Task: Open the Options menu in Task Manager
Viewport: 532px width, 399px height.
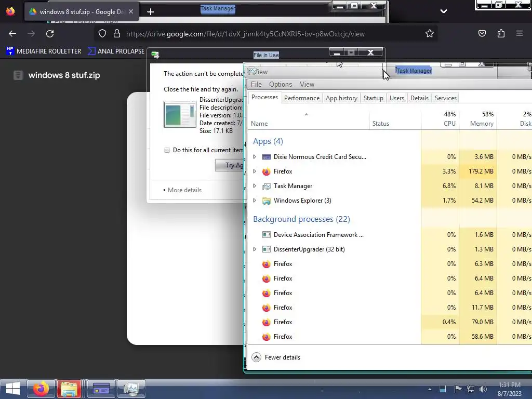Action: pos(281,84)
